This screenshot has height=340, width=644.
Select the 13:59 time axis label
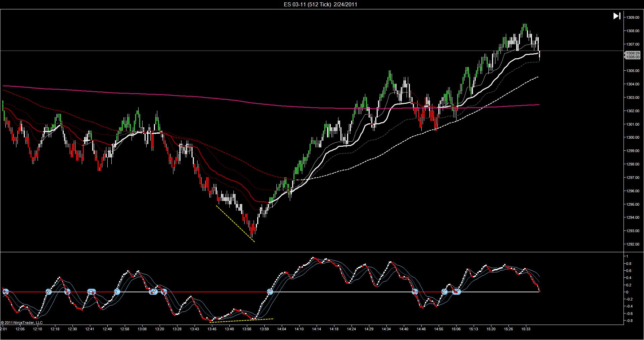(x=264, y=329)
